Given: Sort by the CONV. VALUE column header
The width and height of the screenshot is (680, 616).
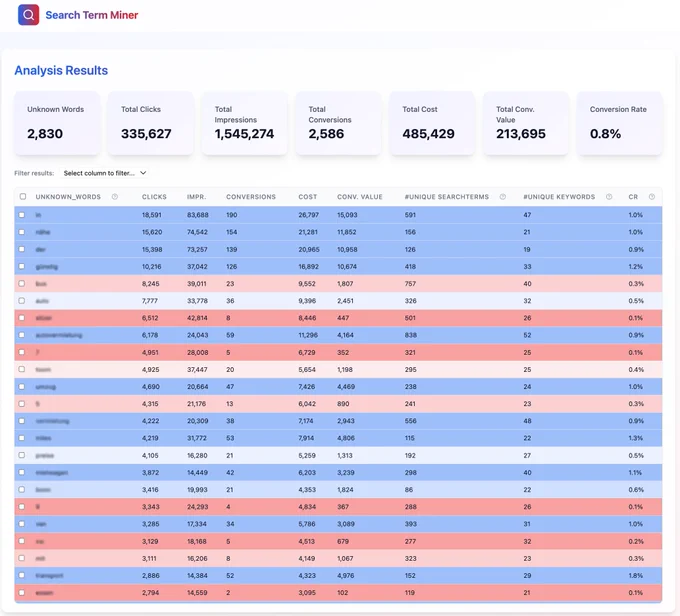Looking at the screenshot, I should pos(360,197).
